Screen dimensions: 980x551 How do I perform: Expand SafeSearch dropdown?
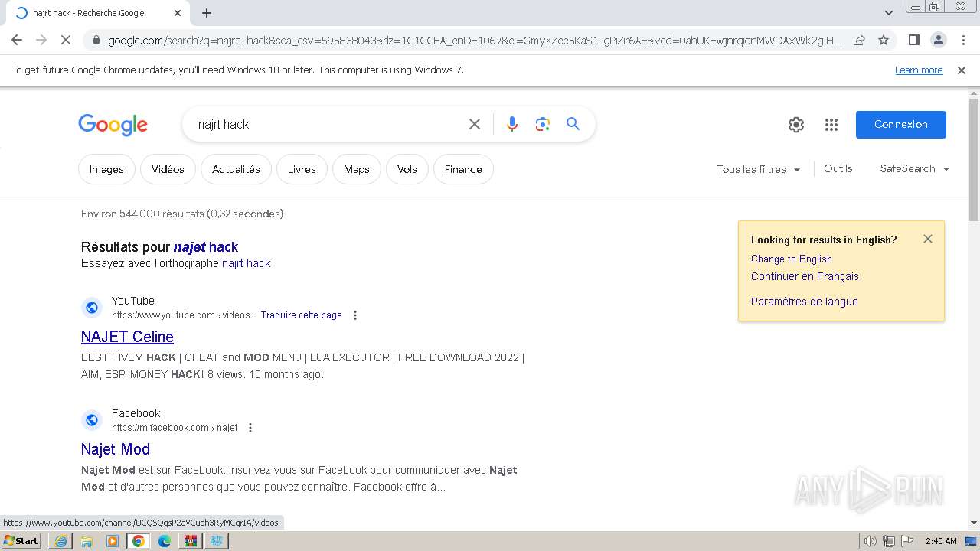[915, 169]
